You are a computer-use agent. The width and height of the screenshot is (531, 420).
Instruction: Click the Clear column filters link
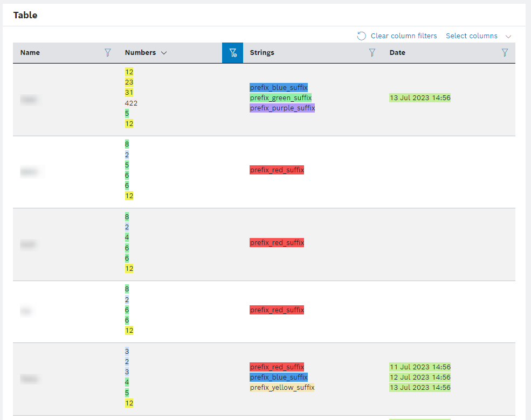404,36
